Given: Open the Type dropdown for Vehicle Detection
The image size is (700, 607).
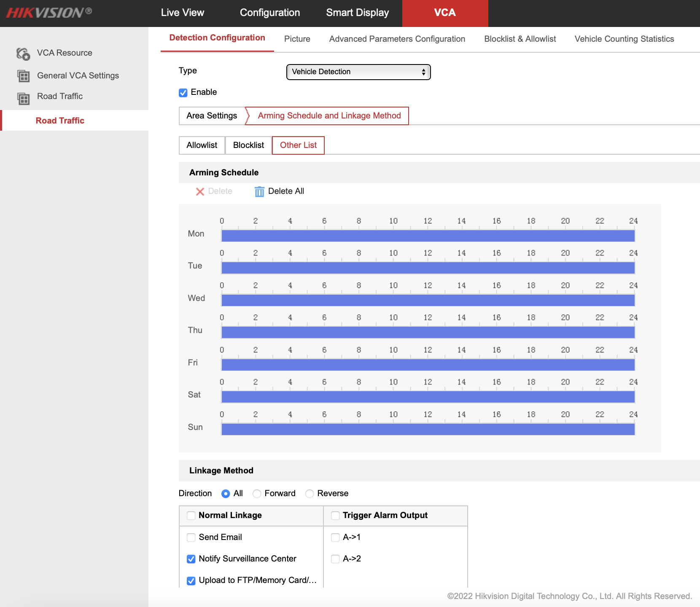Looking at the screenshot, I should (358, 72).
